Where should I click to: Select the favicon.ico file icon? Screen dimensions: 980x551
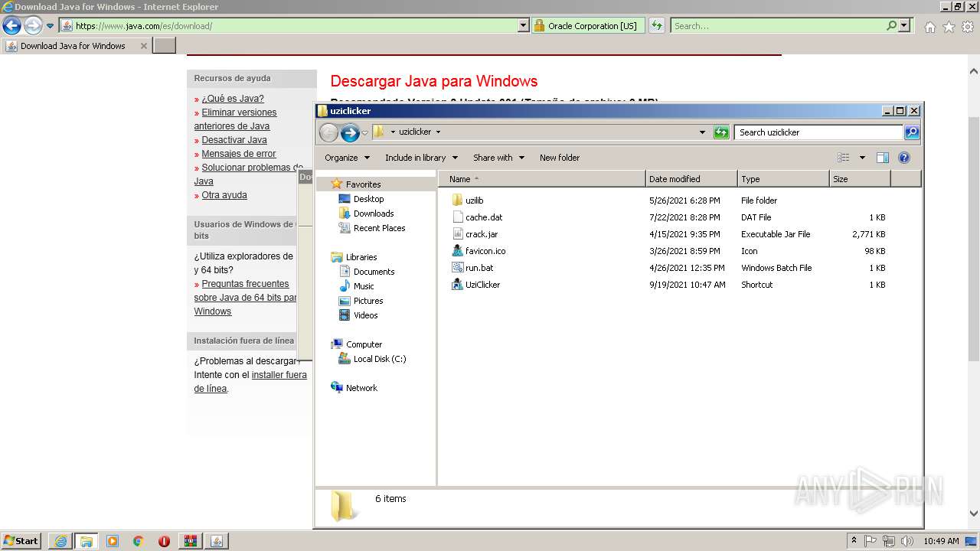coord(457,251)
